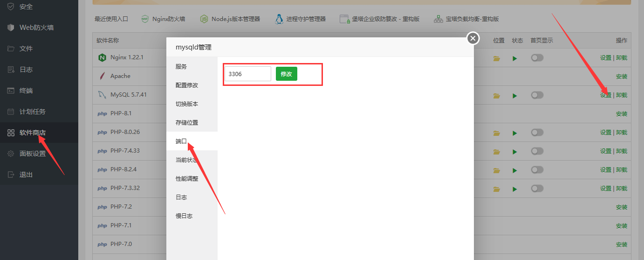Click the running status icon for MySQL 5.7.41
Screen dimensions: 644x260
[515, 96]
